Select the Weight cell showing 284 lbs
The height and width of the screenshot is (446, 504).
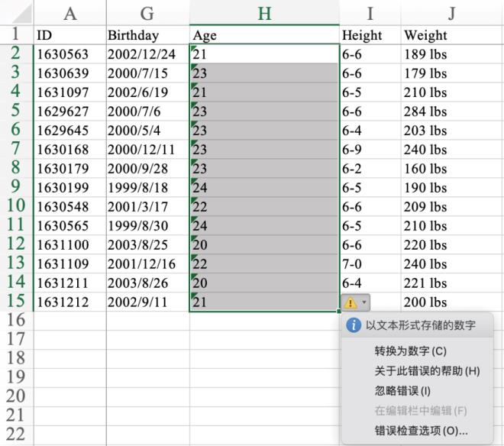(452, 112)
